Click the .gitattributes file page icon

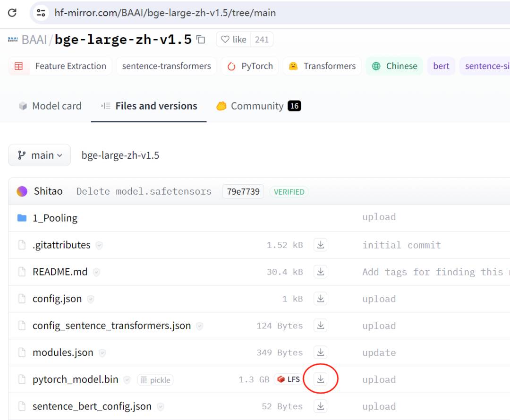[22, 245]
